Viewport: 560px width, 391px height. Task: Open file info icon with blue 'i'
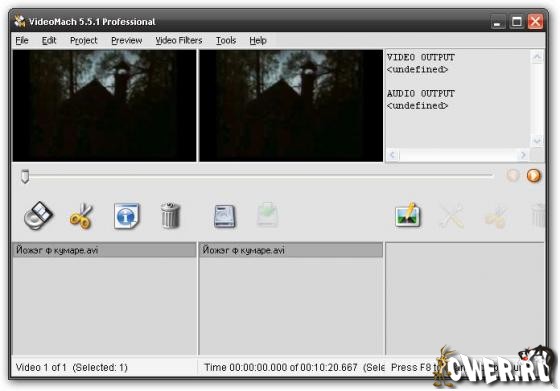pos(126,216)
